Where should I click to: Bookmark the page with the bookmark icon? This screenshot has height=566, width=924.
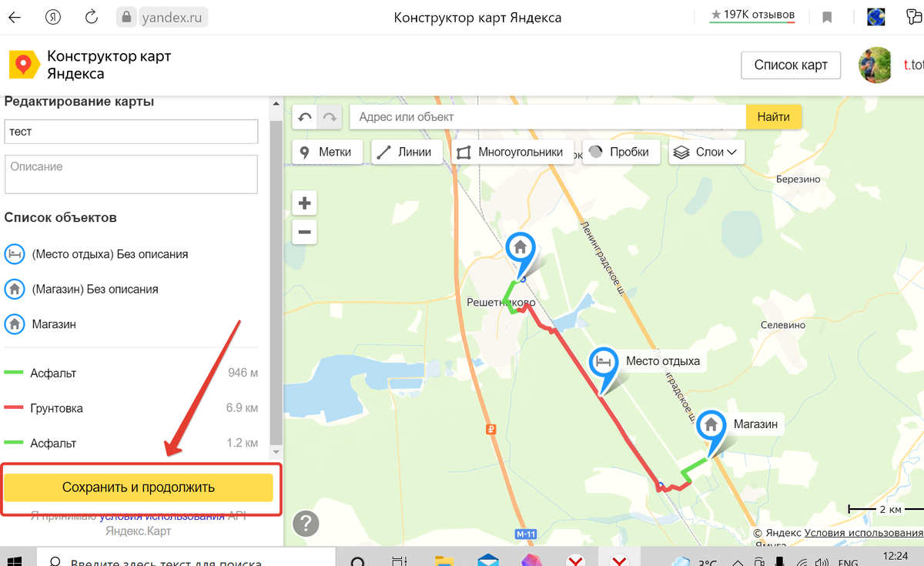(x=828, y=17)
